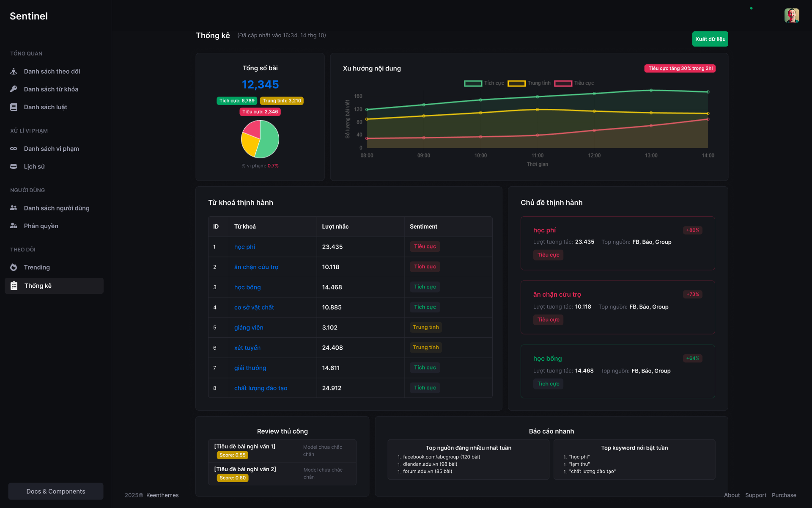Click the Docs & Components button
This screenshot has width=812, height=508.
(56, 491)
